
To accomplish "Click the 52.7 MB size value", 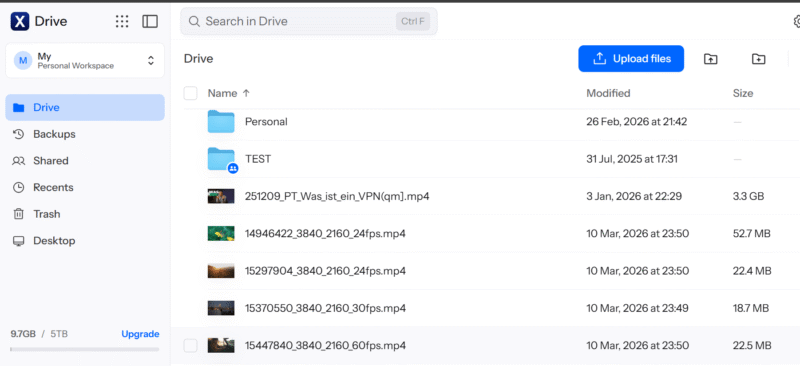I will [x=752, y=233].
